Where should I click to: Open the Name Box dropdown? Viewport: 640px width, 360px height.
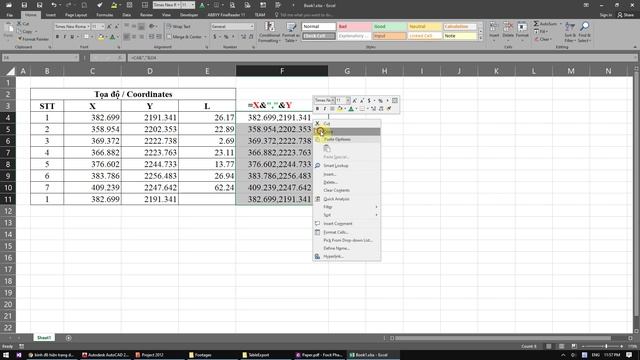click(76, 58)
